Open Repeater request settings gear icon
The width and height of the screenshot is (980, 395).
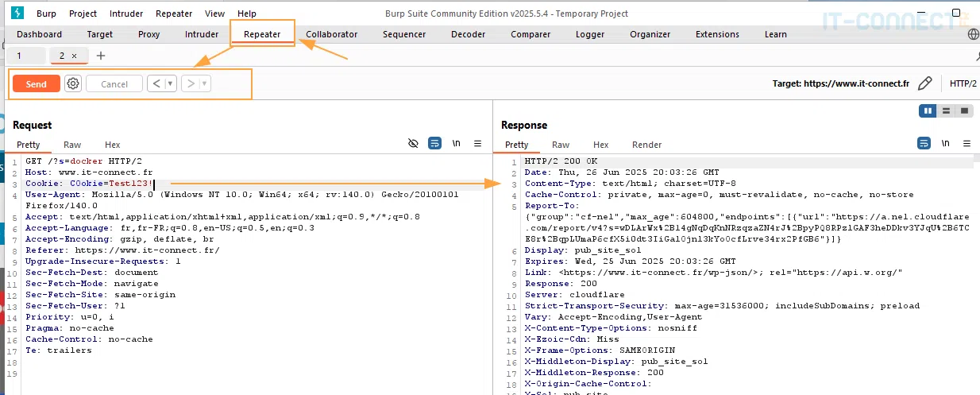[x=73, y=83]
